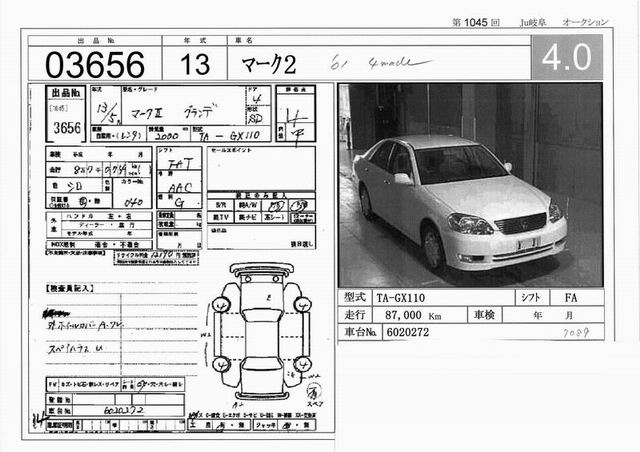The height and width of the screenshot is (452, 640).
Task: Click the 第 1045 回 auction number
Action: (476, 22)
